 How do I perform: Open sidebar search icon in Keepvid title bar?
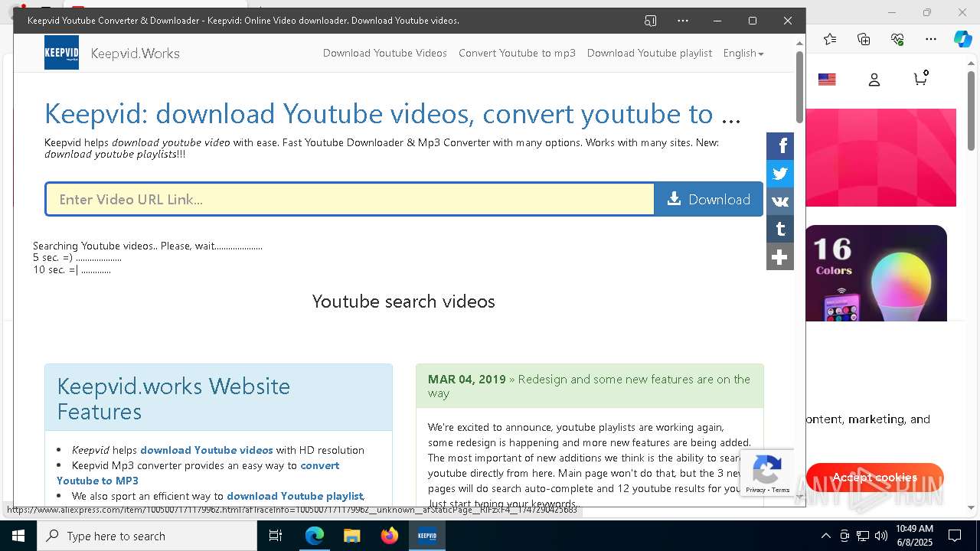click(650, 21)
